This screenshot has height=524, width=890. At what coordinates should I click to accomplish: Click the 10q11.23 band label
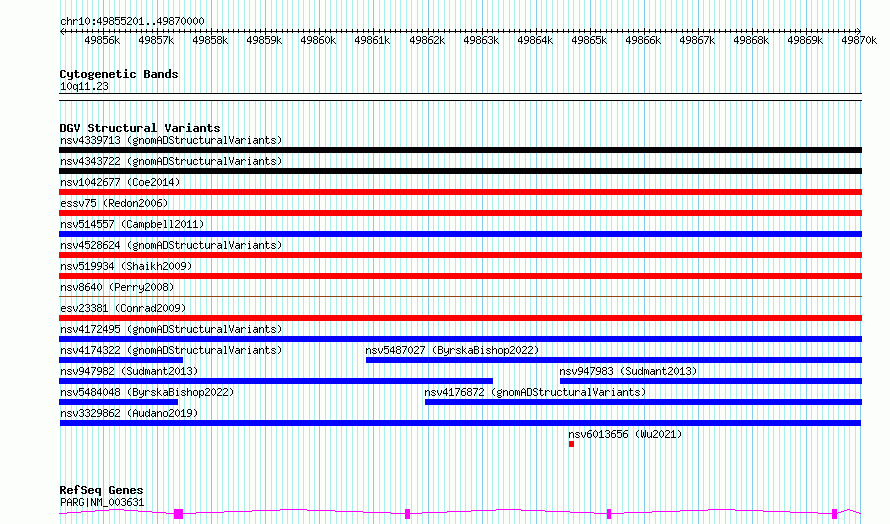click(x=84, y=86)
